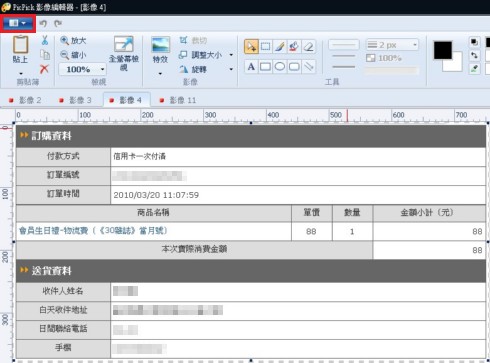490x363 pixels.
Task: Select the ellipse shape tool
Action: (x=280, y=67)
